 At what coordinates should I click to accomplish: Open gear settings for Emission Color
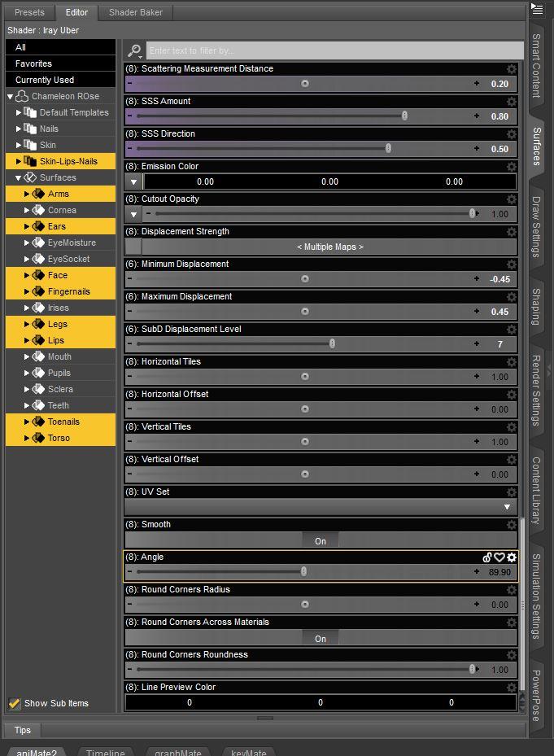511,166
